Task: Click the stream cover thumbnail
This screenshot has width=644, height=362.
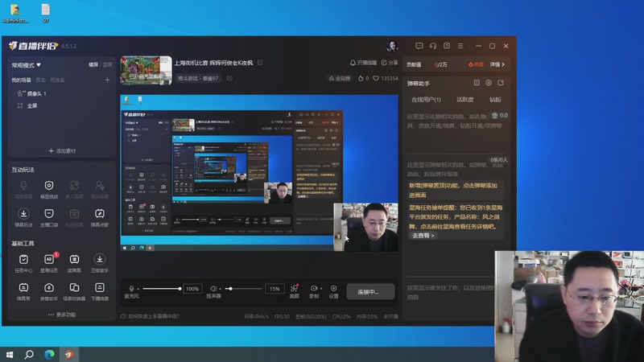Action: click(146, 70)
